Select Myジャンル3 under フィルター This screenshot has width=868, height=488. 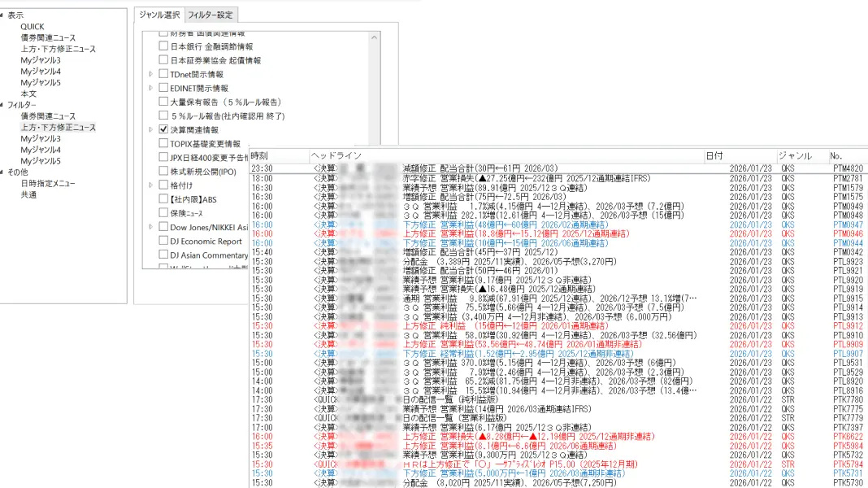coord(41,138)
